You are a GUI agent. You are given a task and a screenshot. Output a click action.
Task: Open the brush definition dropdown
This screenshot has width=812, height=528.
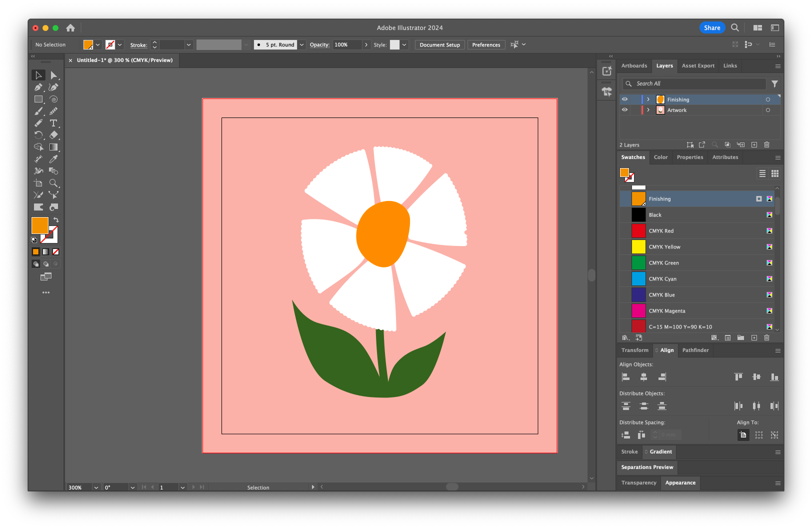pos(301,44)
